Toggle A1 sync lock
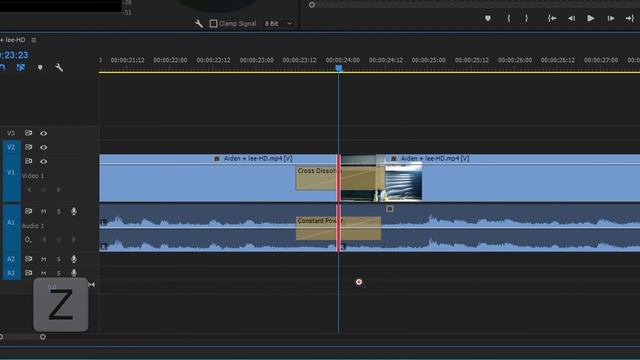Screen dimensions: 640x360 tap(28, 211)
